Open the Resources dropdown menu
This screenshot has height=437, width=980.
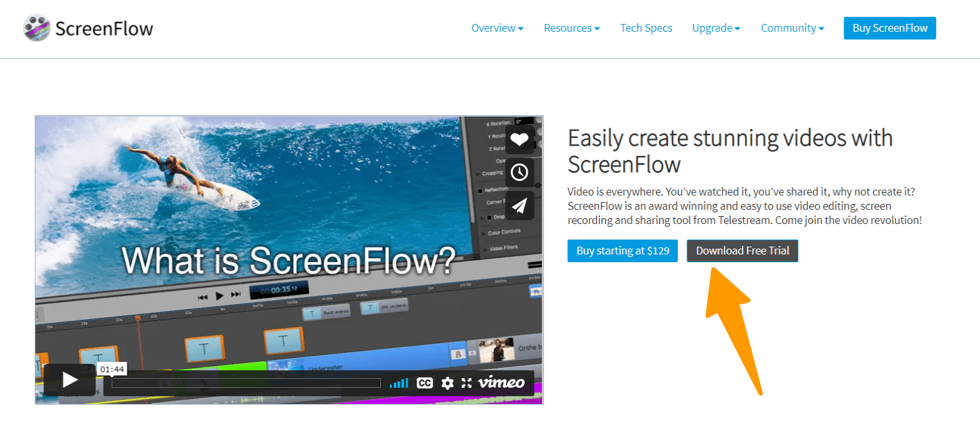[571, 28]
